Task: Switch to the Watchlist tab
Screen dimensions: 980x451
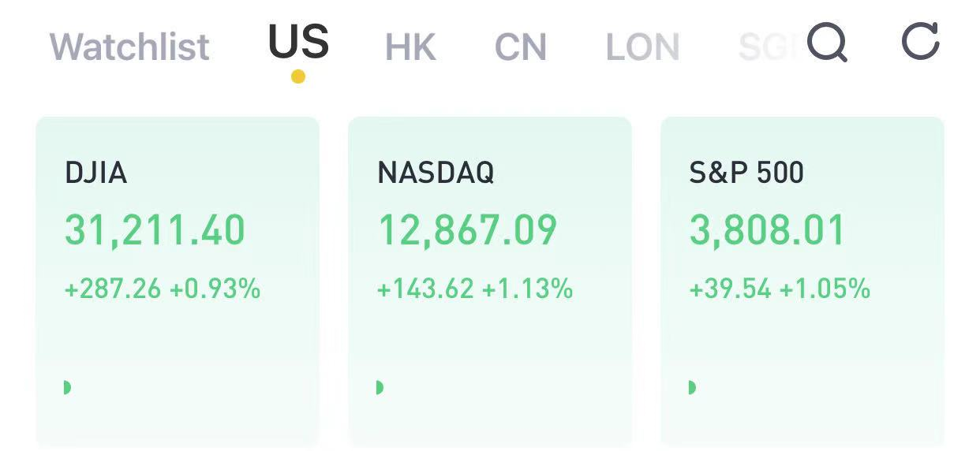Action: click(x=129, y=47)
